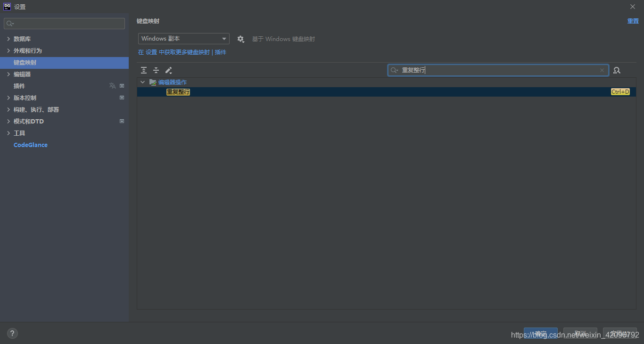Click the settings search field in sidebar
The image size is (644, 344).
click(64, 24)
